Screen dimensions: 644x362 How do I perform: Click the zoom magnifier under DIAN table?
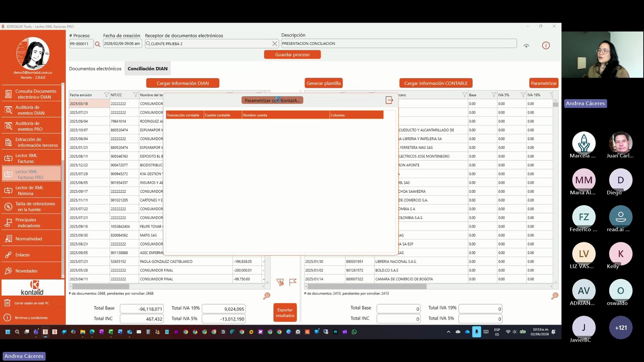(266, 296)
